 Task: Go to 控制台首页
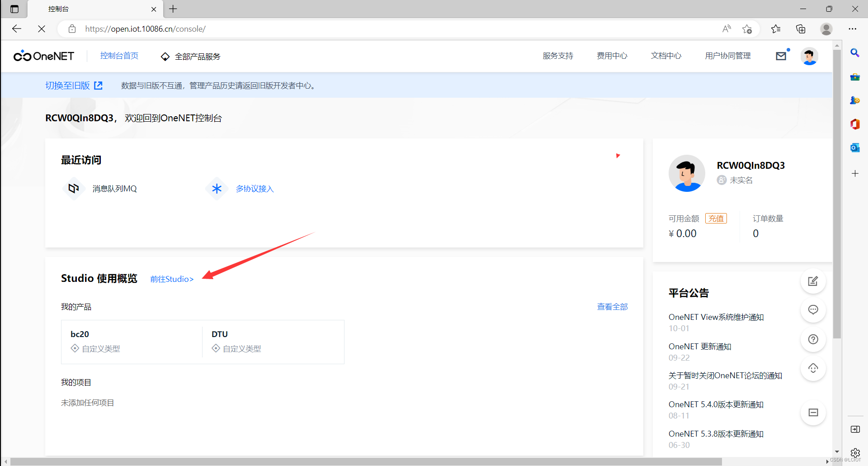coord(119,56)
